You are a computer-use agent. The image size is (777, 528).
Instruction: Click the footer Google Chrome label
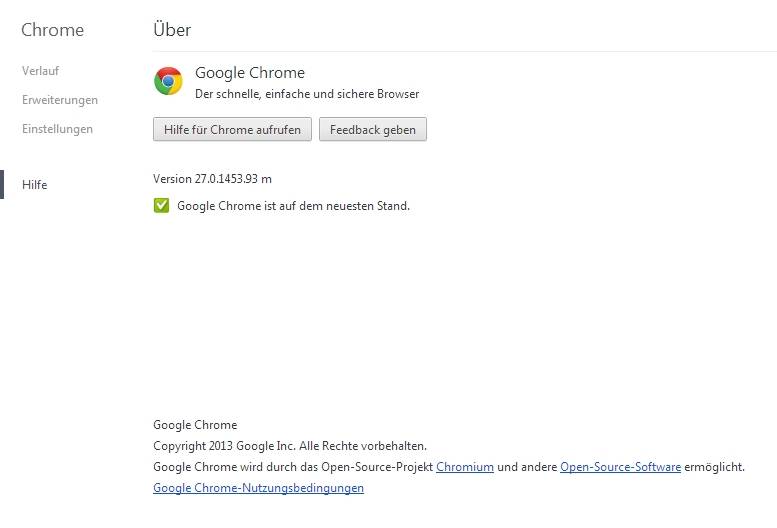tap(195, 425)
